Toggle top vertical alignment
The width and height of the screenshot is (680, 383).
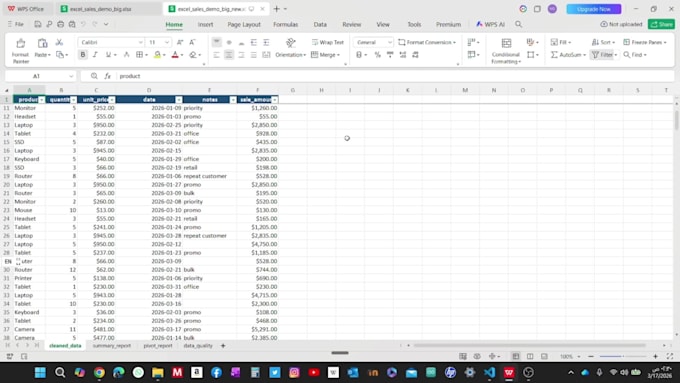coord(216,42)
